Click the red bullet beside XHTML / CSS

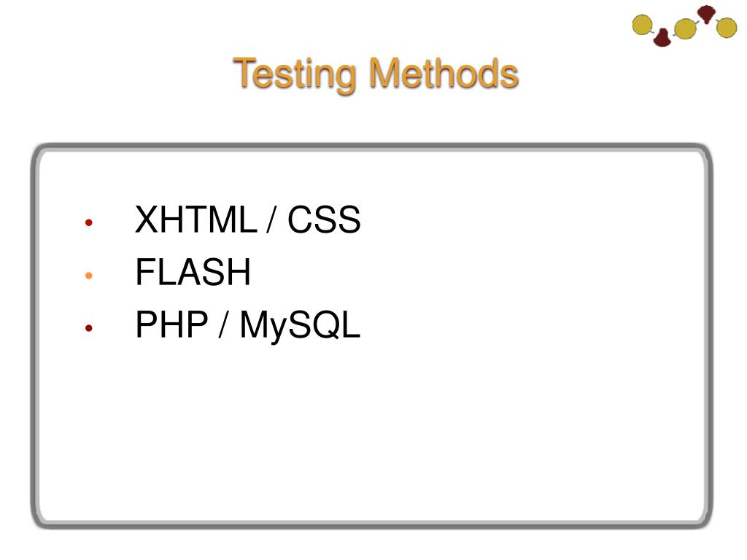click(x=88, y=222)
